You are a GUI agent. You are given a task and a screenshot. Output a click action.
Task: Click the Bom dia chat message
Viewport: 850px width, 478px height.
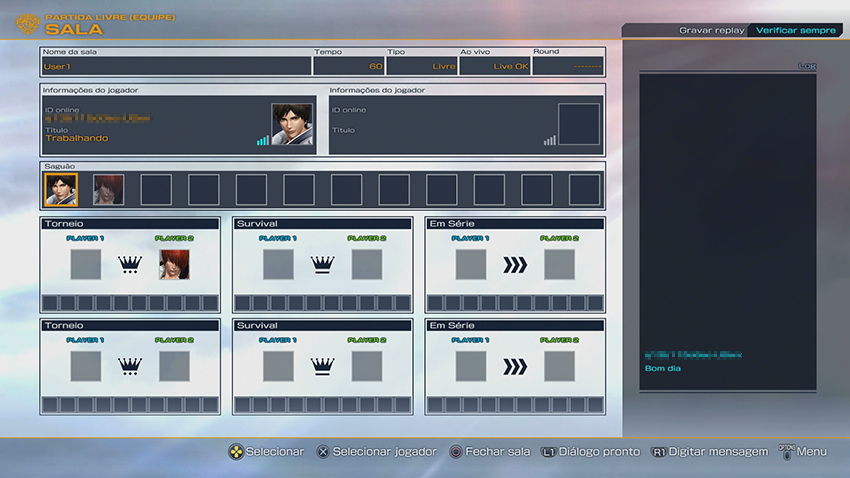click(x=662, y=369)
